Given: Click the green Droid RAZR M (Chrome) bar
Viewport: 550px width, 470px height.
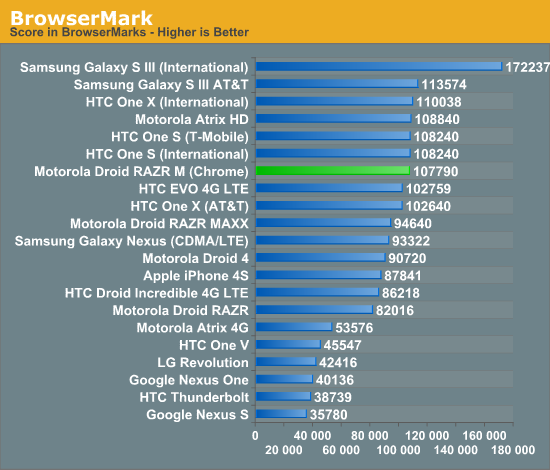Looking at the screenshot, I should (x=333, y=170).
